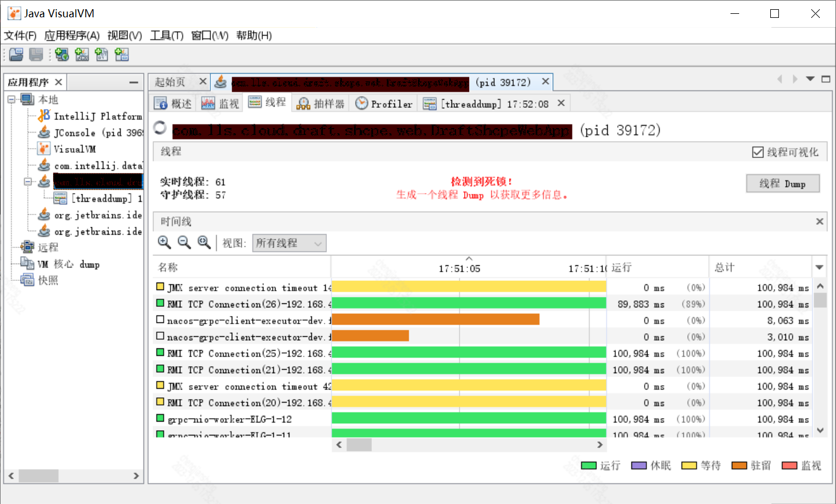836x504 pixels.
Task: Click the 线程 Dump button
Action: pos(782,183)
